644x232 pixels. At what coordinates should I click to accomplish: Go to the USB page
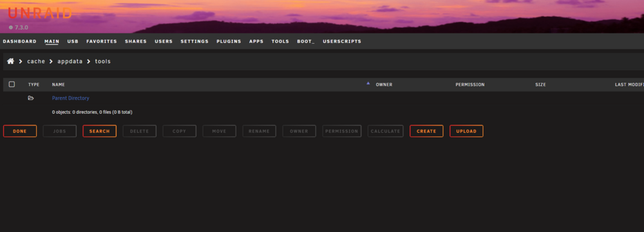[x=73, y=41]
